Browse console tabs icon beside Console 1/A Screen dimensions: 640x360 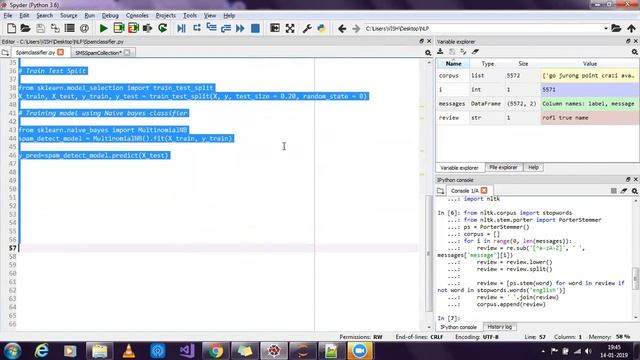[440, 191]
